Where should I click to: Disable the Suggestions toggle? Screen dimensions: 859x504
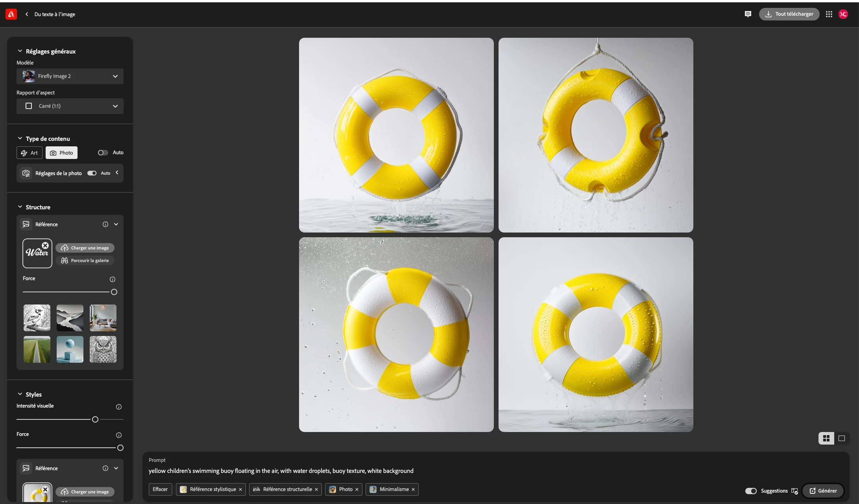click(750, 491)
